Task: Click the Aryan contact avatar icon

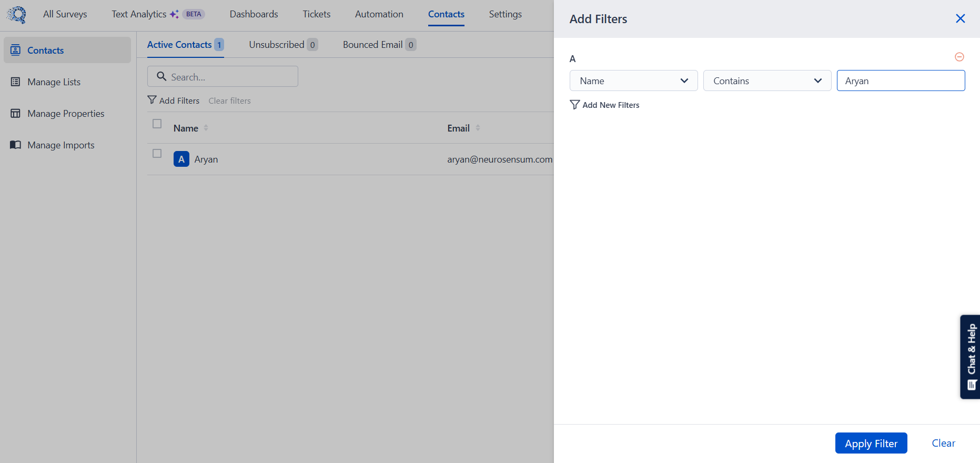Action: pos(181,159)
